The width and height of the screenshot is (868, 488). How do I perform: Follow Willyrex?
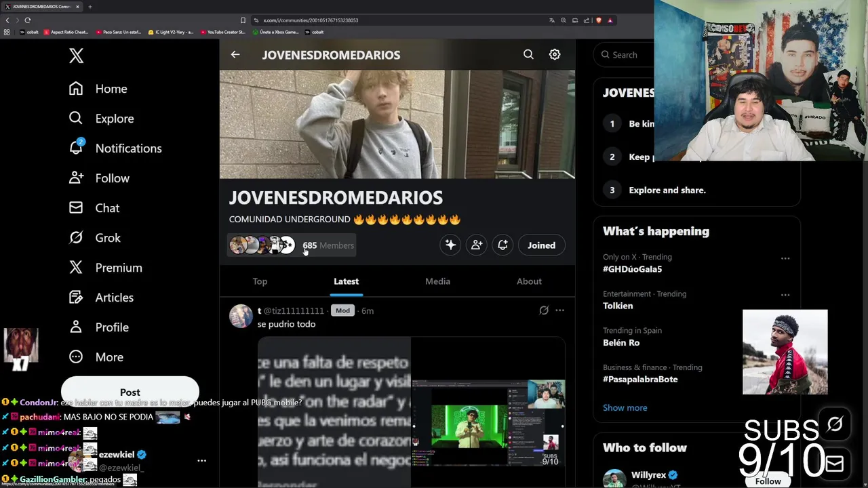point(768,481)
